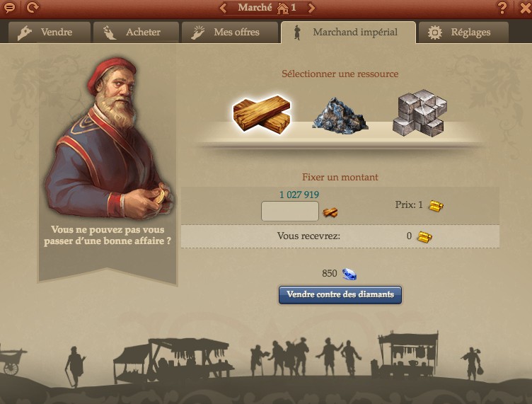Select the Marchand impérial tab
The width and height of the screenshot is (532, 404).
pyautogui.click(x=348, y=33)
